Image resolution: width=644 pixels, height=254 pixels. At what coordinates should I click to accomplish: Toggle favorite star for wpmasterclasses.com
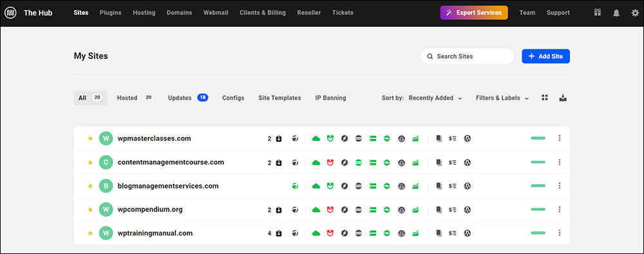click(90, 138)
